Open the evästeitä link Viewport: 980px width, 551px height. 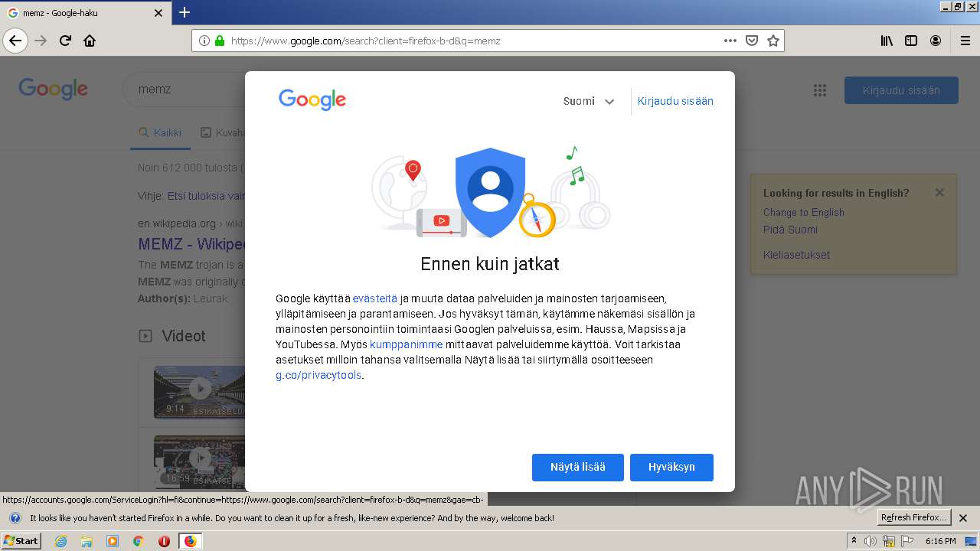tap(375, 298)
